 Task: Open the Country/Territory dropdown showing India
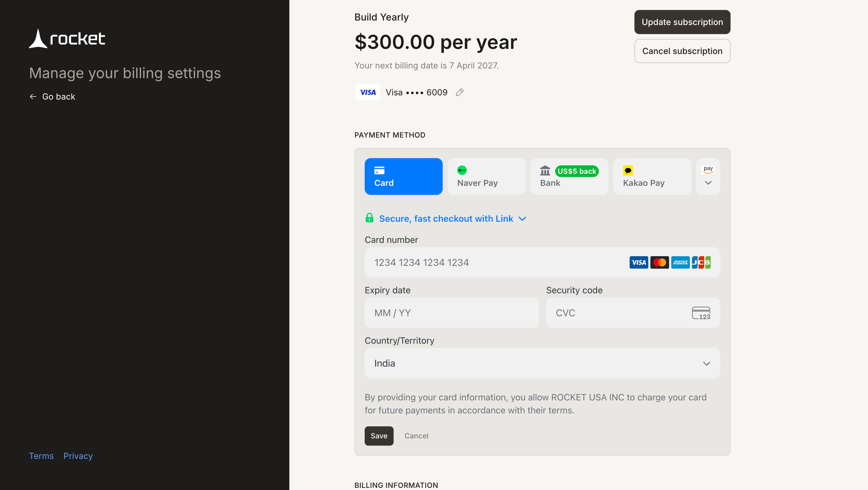click(x=542, y=363)
